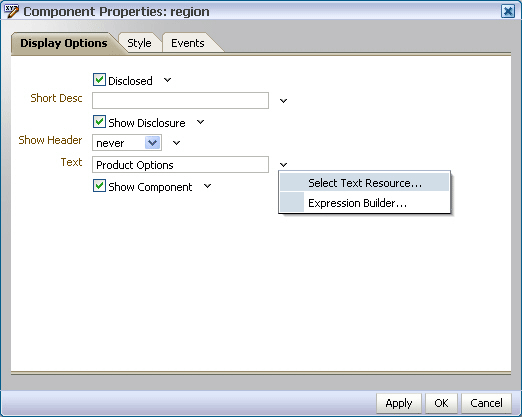The image size is (522, 417).
Task: Uncheck the Disclosed checkbox
Action: click(x=99, y=80)
